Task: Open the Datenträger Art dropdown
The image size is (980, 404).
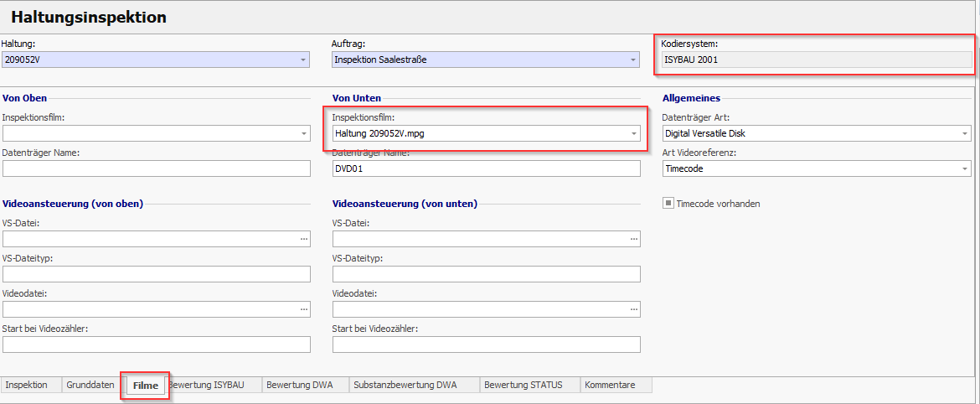Action: (965, 133)
